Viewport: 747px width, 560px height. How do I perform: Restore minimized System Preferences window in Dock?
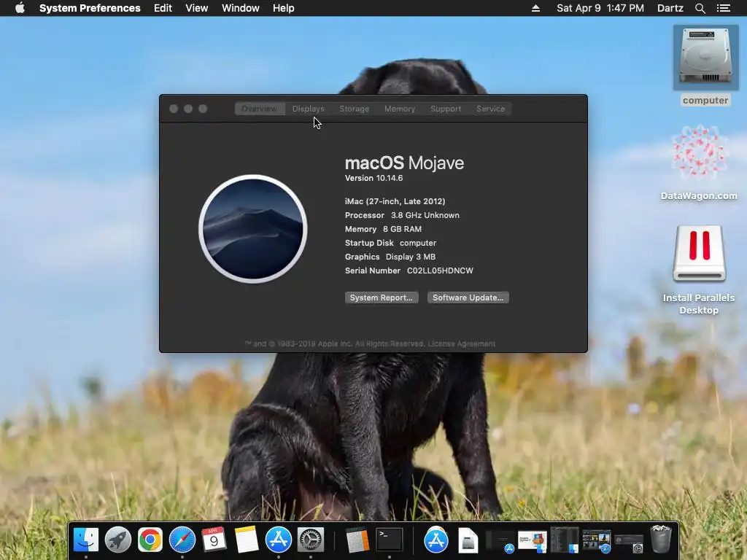[629, 542]
